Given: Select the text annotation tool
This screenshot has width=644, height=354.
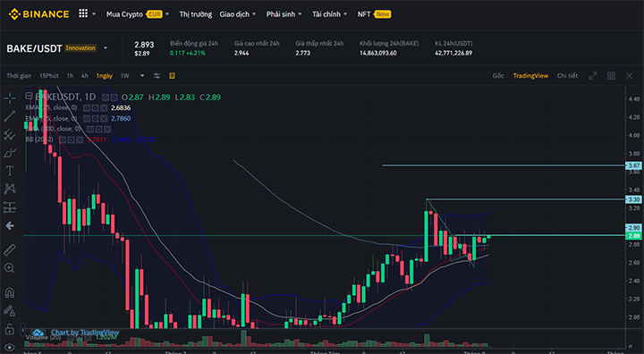Looking at the screenshot, I should [10, 171].
